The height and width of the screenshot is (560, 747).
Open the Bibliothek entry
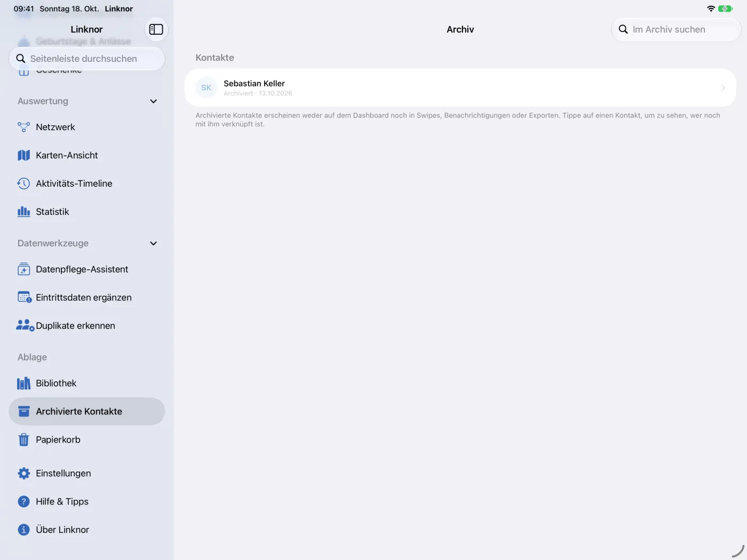click(87, 383)
